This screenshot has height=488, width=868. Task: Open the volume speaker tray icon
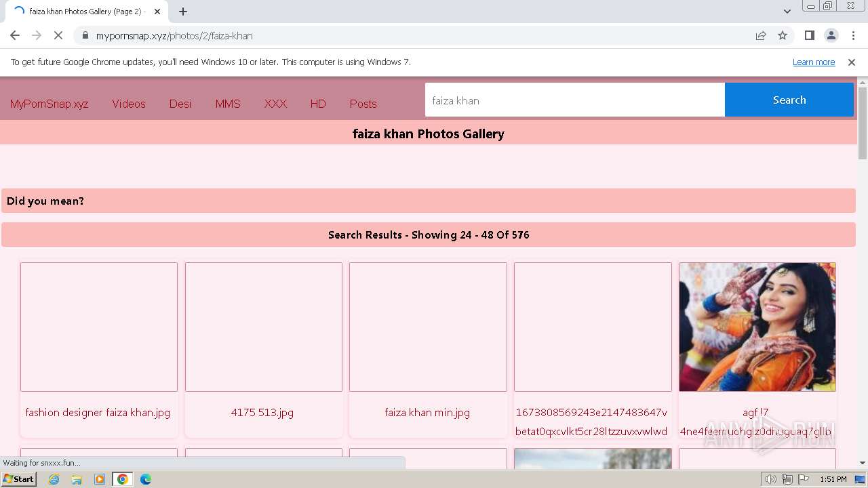pos(770,479)
